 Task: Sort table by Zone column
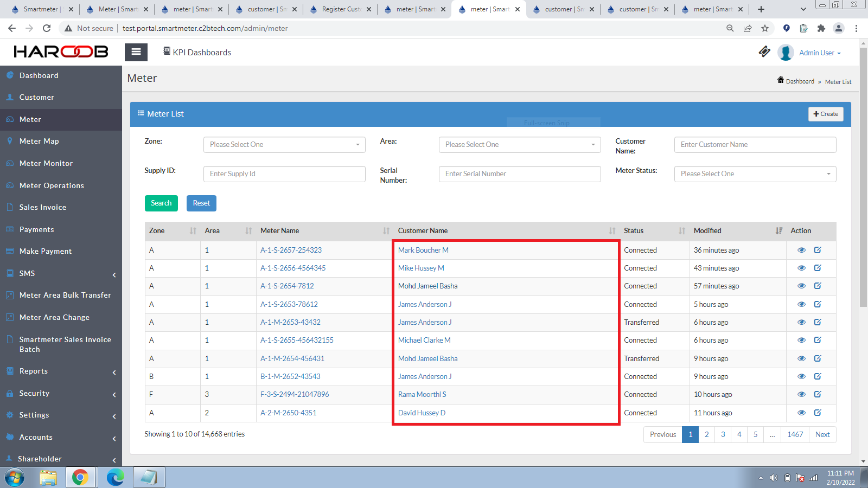click(x=173, y=231)
